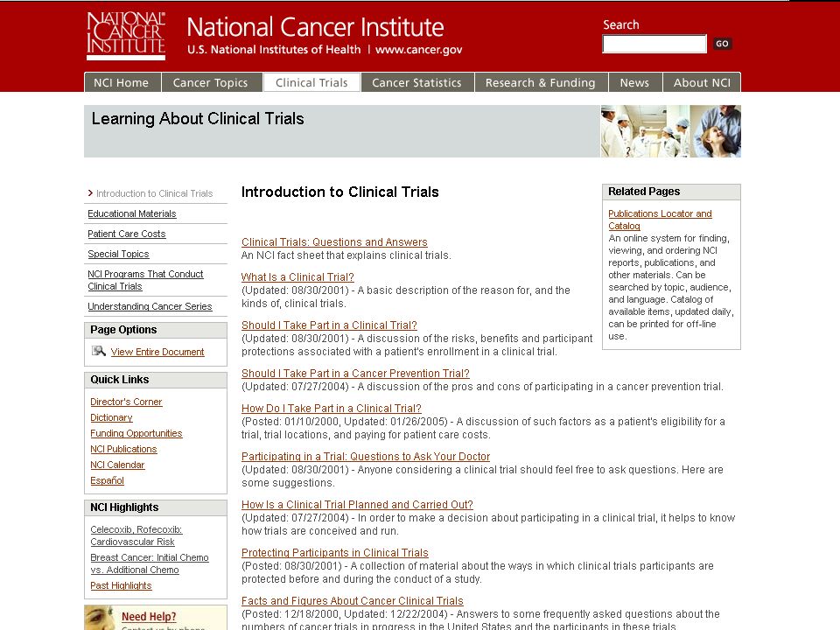Open NCI Publications quick link
Viewport: 840px width, 630px height.
pos(123,449)
